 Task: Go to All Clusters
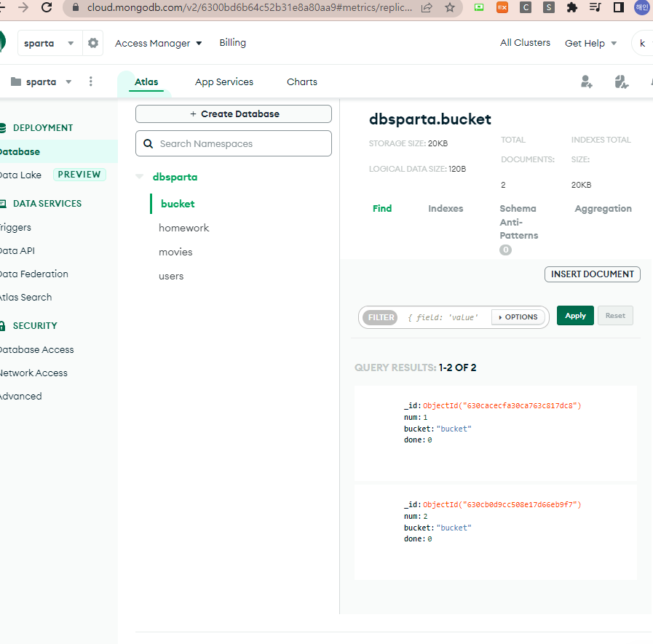point(525,42)
